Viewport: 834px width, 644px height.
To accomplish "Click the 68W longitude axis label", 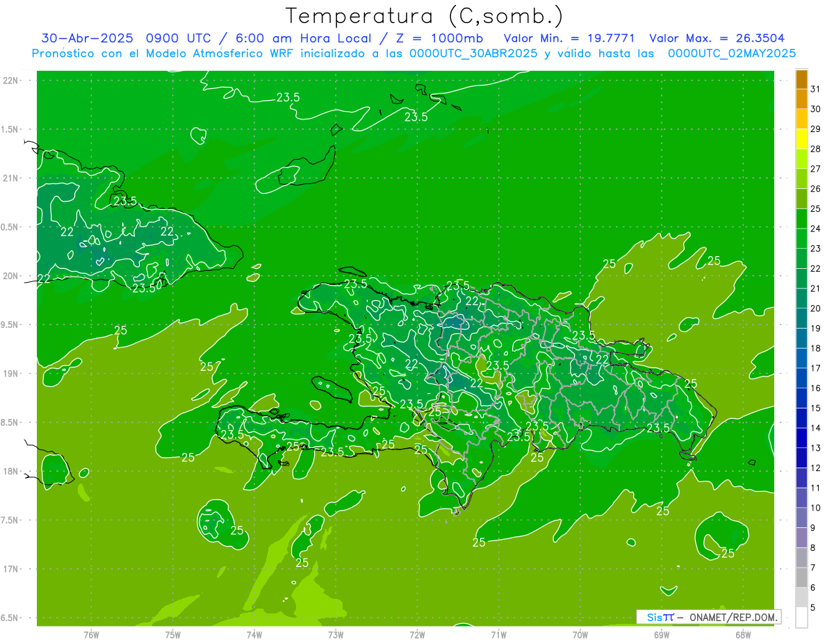I will click(x=743, y=634).
